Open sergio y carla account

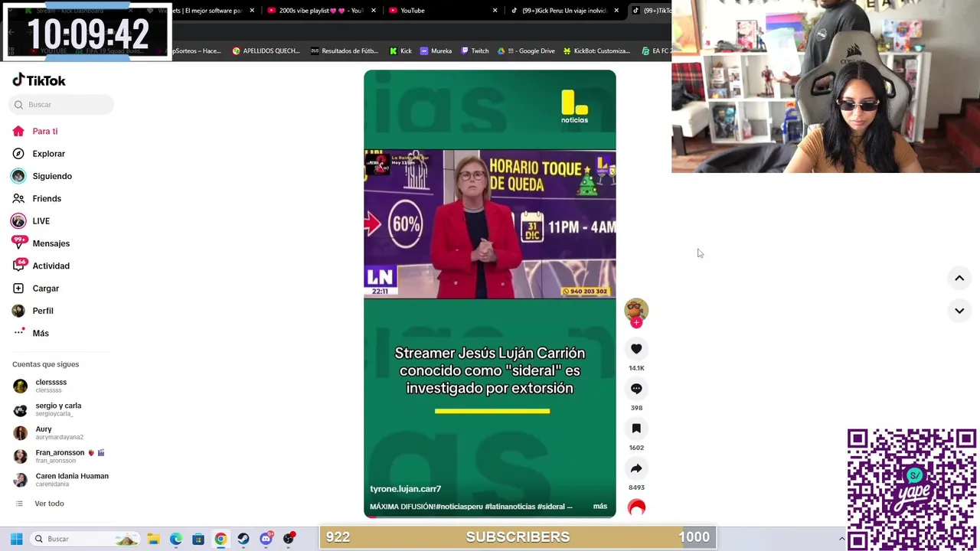[47, 409]
